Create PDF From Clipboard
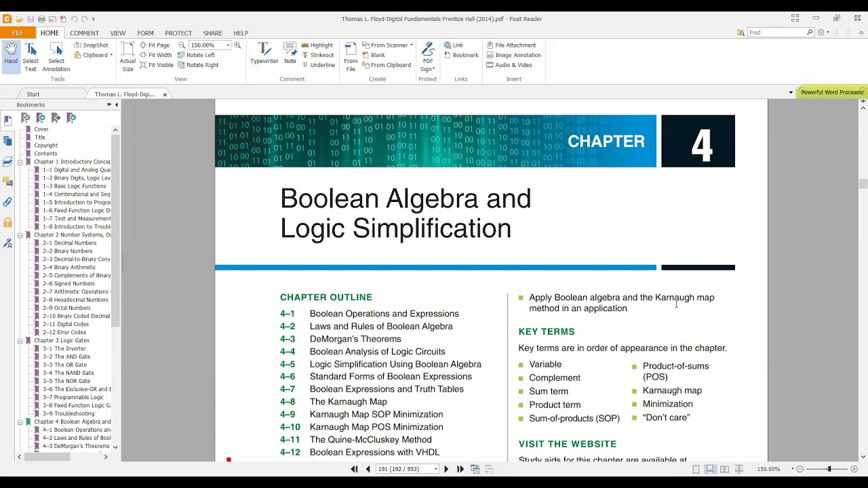 [x=387, y=65]
